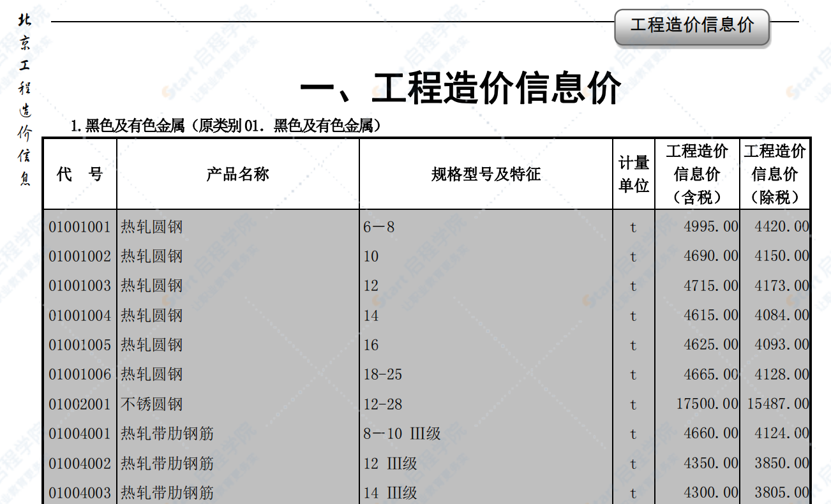Click the 工程造价信息价 badge button
This screenshot has height=504, width=831.
tap(692, 27)
